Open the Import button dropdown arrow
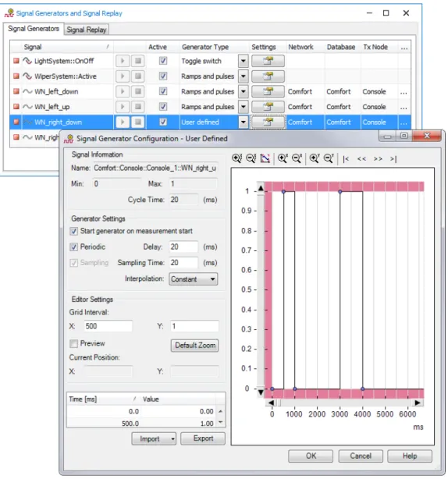The image size is (448, 479). [x=172, y=439]
